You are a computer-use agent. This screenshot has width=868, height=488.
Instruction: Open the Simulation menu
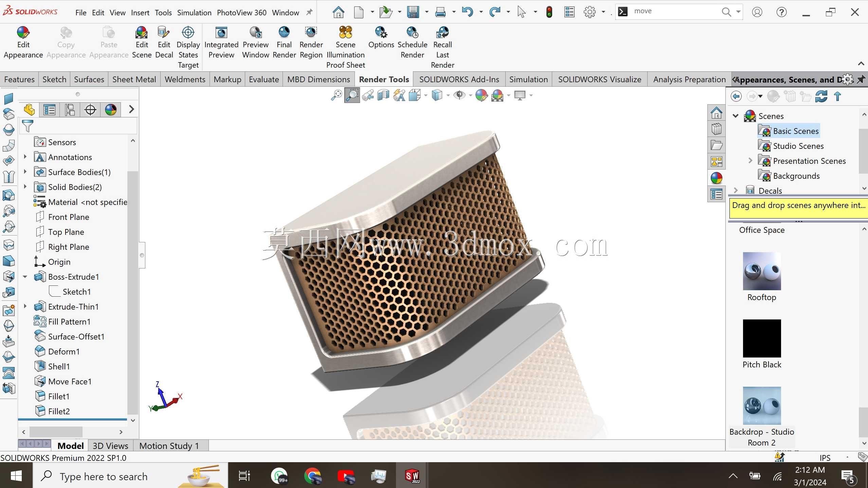194,13
